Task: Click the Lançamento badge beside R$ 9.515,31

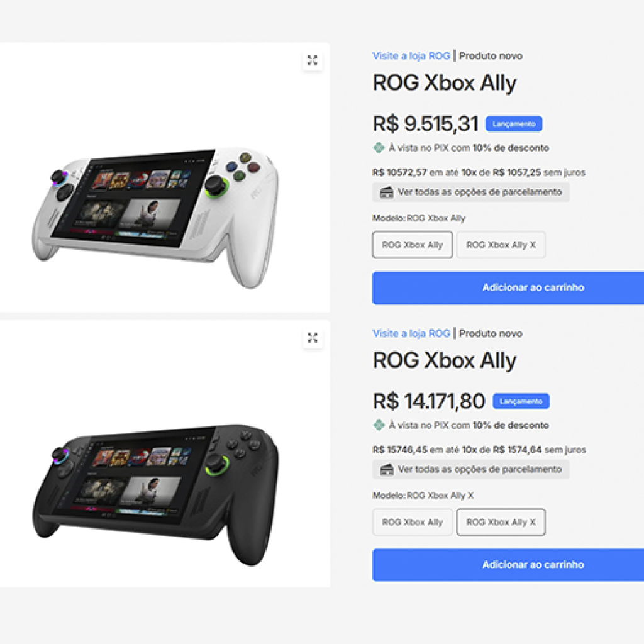Action: (x=513, y=124)
